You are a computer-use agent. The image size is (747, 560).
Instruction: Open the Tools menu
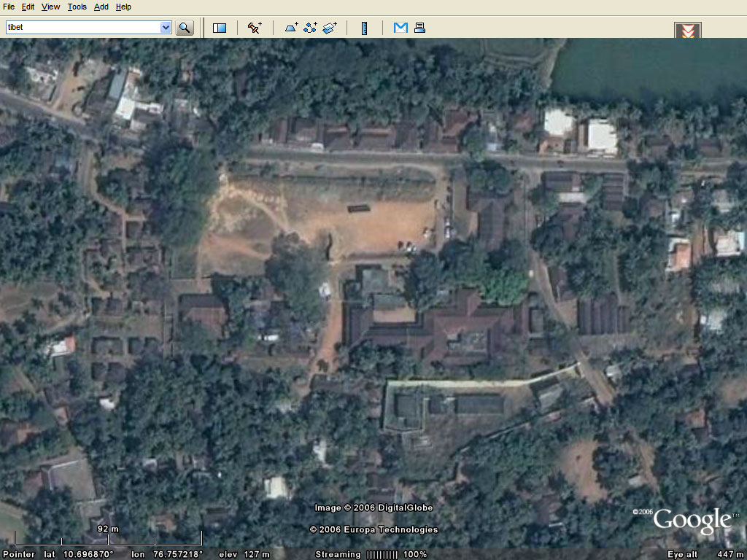click(x=77, y=7)
